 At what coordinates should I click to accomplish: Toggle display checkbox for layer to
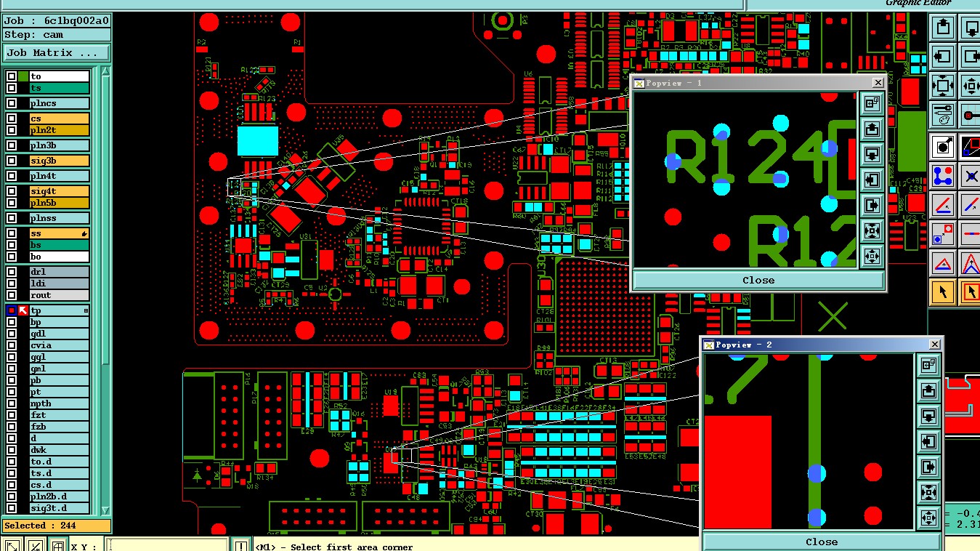pyautogui.click(x=12, y=76)
